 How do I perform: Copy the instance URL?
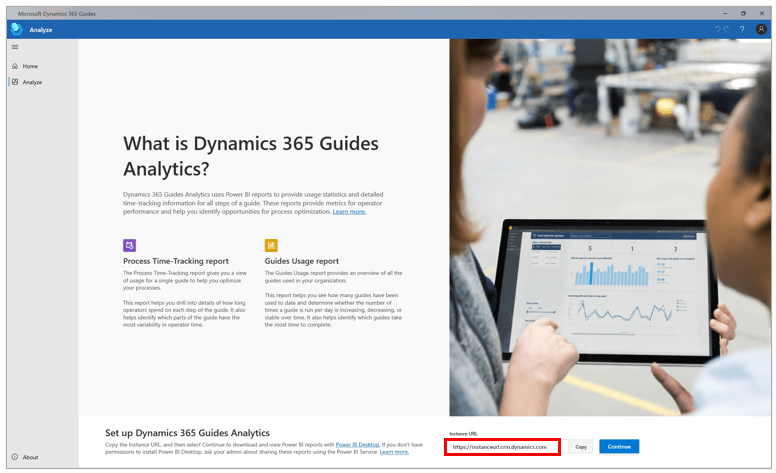(581, 447)
